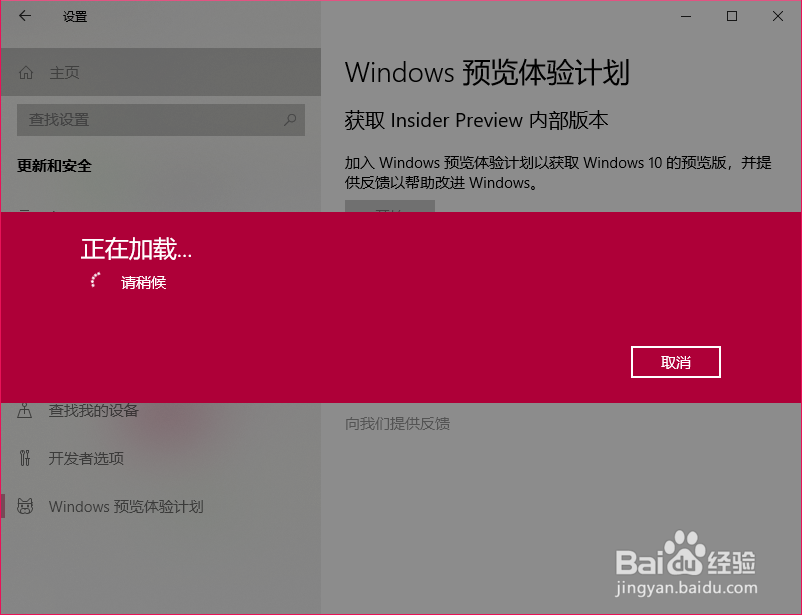The image size is (802, 615).
Task: Maximize the 设置 window
Action: click(732, 16)
